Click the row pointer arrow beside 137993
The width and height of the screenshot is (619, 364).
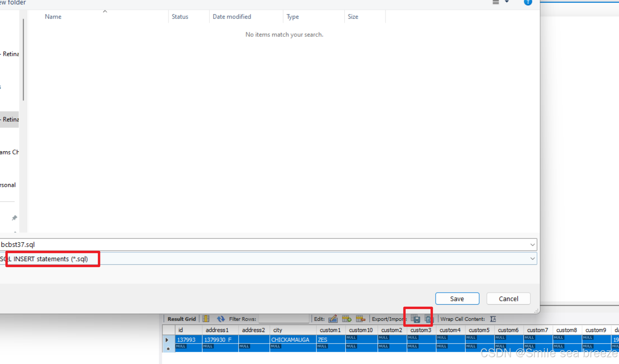(167, 340)
